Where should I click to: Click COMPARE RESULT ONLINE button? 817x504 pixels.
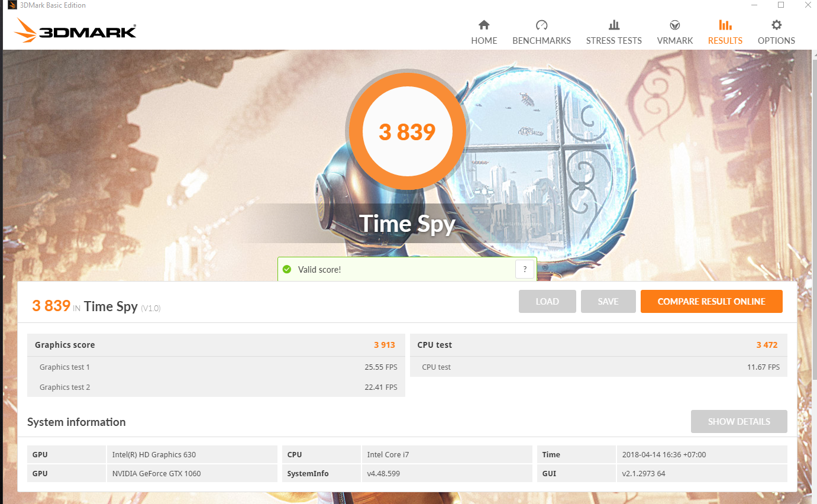712,302
